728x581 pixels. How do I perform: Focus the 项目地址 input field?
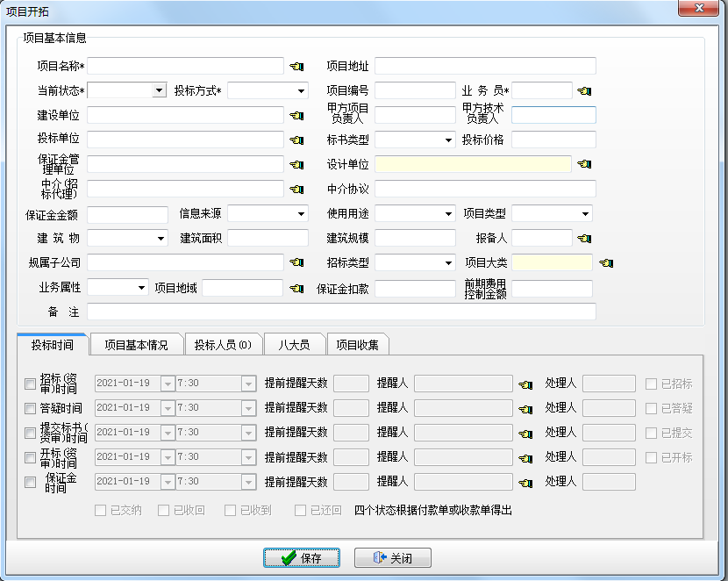click(x=485, y=66)
